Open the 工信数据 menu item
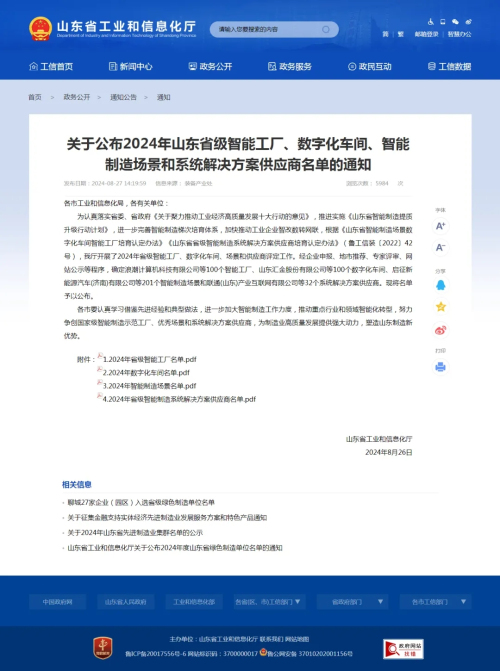The image size is (500, 671). [449, 66]
